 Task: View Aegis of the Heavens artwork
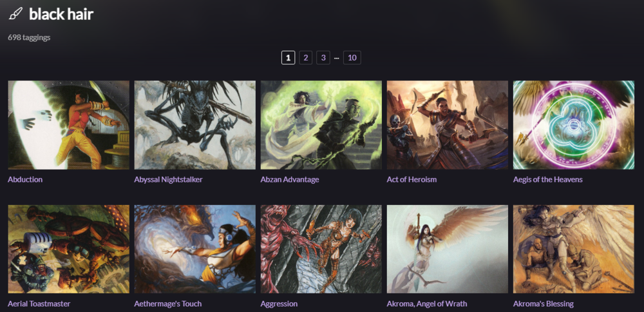coord(574,125)
